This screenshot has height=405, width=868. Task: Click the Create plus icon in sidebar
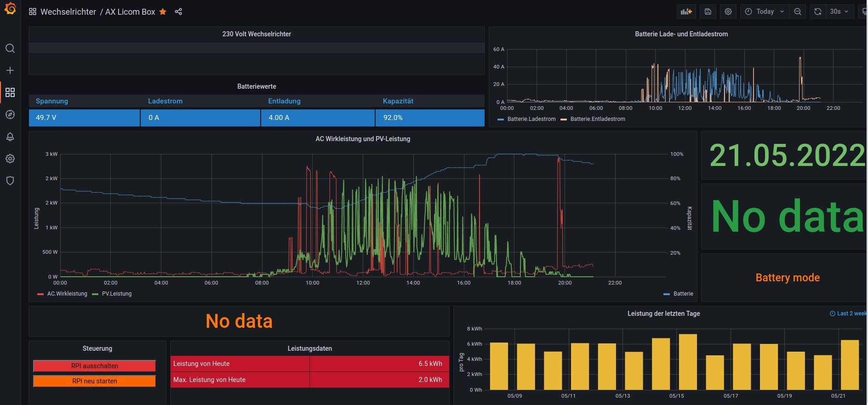pos(10,70)
